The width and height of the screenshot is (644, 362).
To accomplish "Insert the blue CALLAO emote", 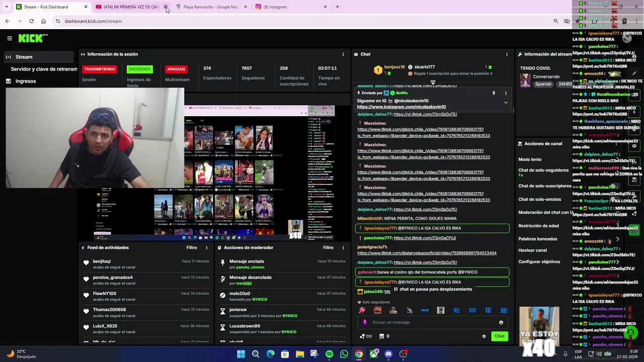I will point(425,310).
